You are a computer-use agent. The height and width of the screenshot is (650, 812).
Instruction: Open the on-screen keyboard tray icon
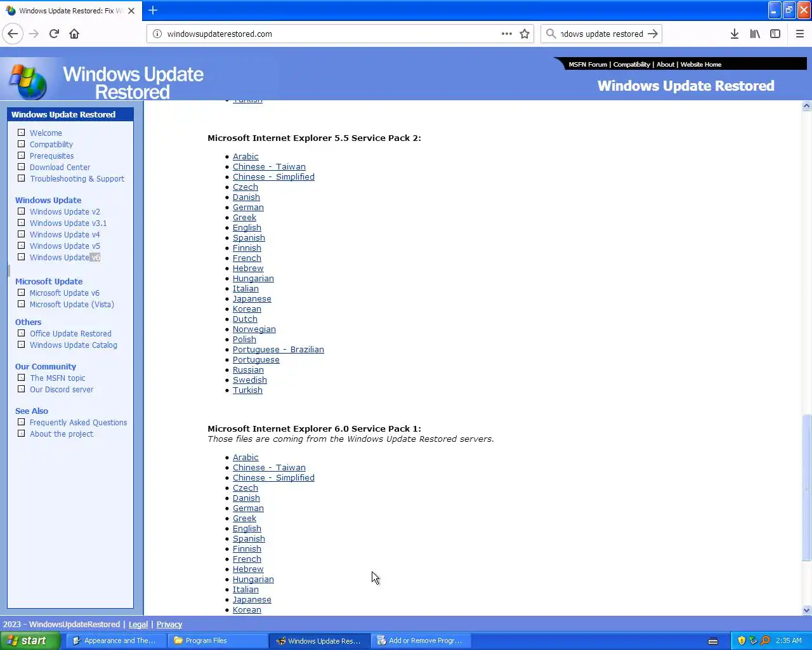(x=713, y=640)
